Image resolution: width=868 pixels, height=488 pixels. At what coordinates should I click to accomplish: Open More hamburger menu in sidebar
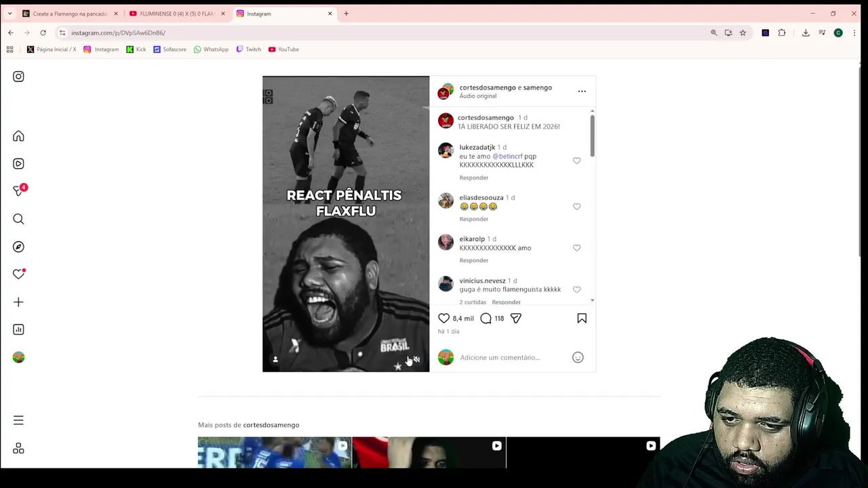click(x=18, y=420)
